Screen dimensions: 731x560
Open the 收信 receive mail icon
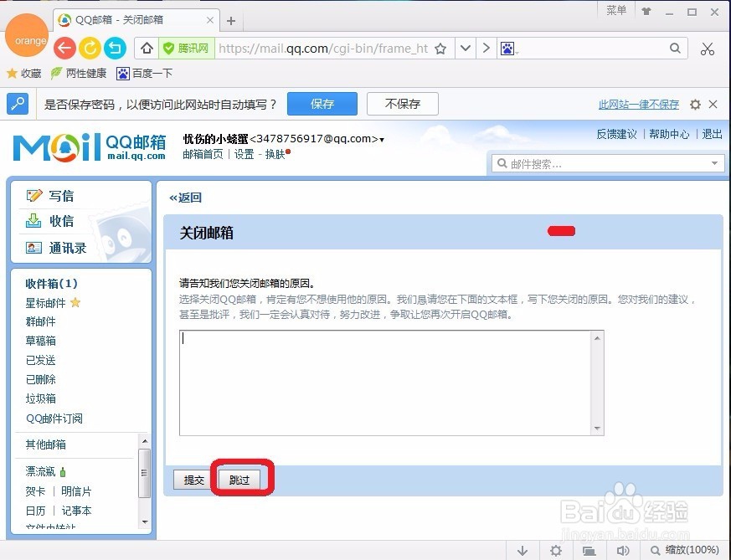click(33, 221)
